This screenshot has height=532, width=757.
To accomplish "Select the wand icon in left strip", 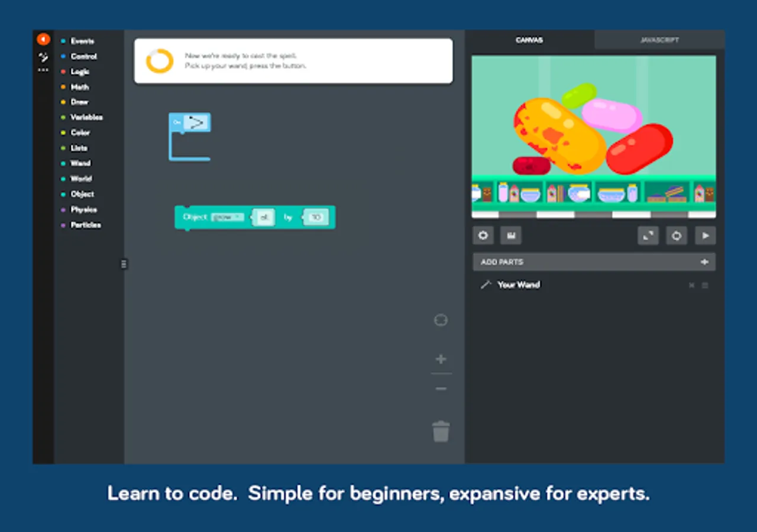I will [x=43, y=57].
